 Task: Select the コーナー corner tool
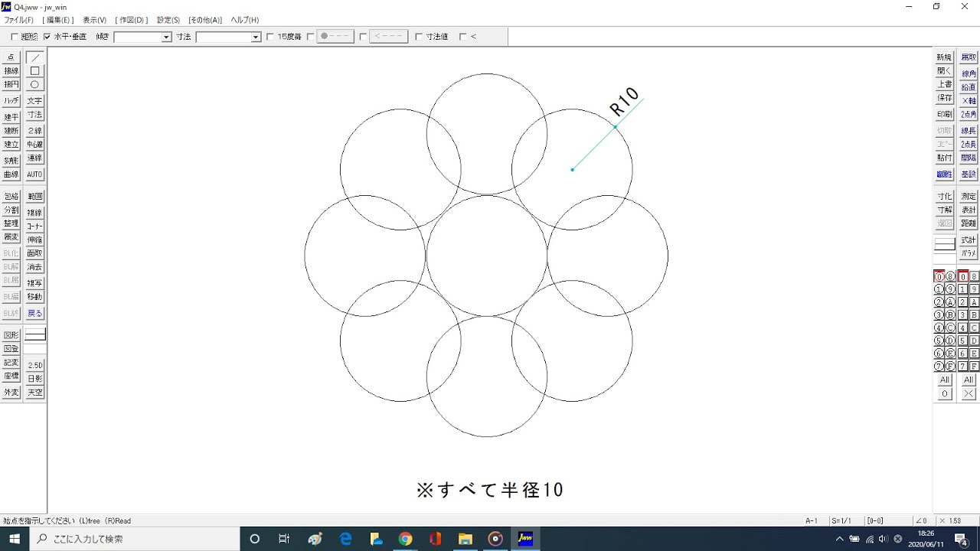pyautogui.click(x=34, y=227)
